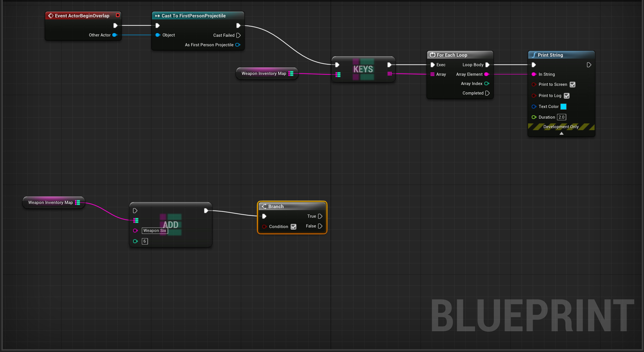Click Array Element output pin
This screenshot has height=352, width=644.
point(487,74)
